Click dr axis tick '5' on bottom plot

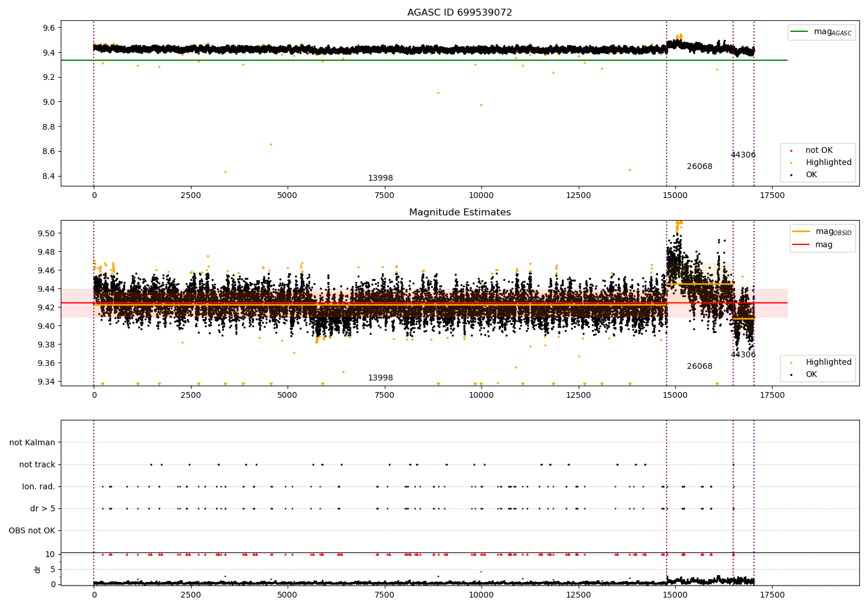coord(53,569)
